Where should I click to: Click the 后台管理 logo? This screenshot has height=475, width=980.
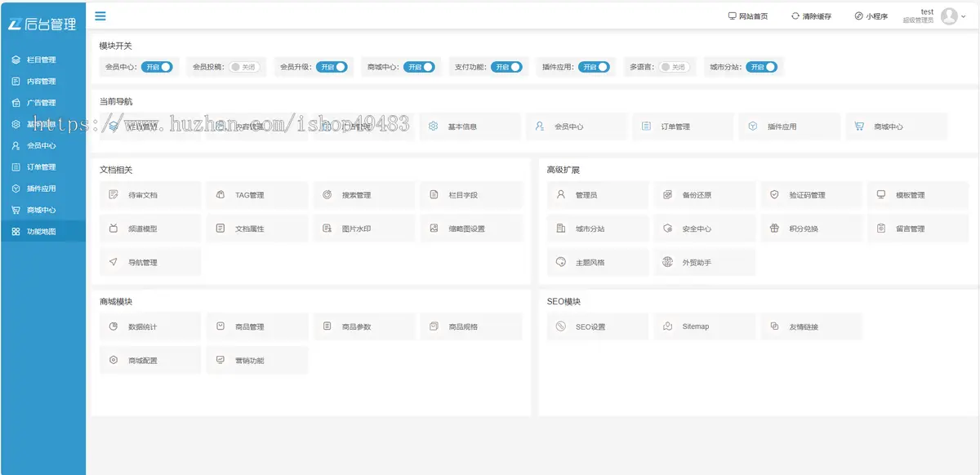[42, 24]
